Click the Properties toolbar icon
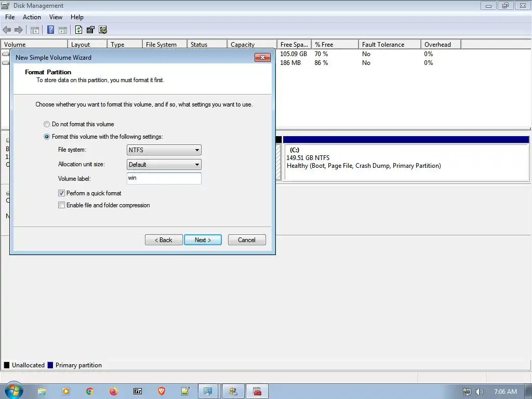532x399 pixels. (90, 30)
